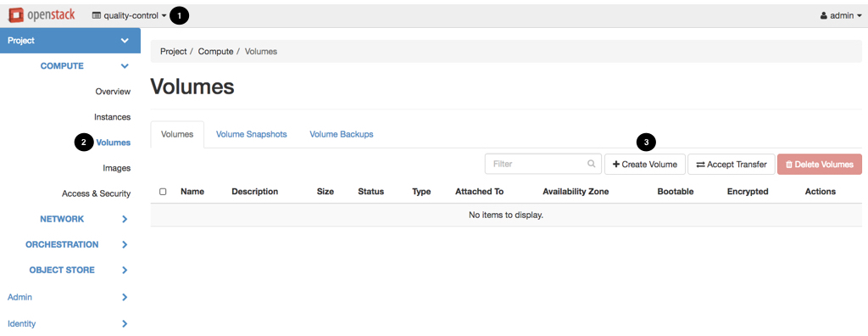
Task: Click the Delete Volumes button
Action: click(820, 165)
